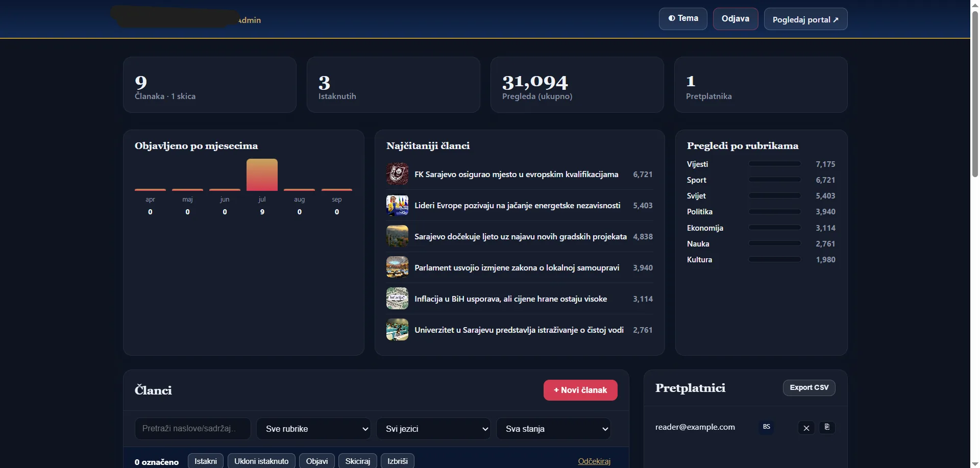
Task: Publish selected with the Objavi button
Action: 317,461
